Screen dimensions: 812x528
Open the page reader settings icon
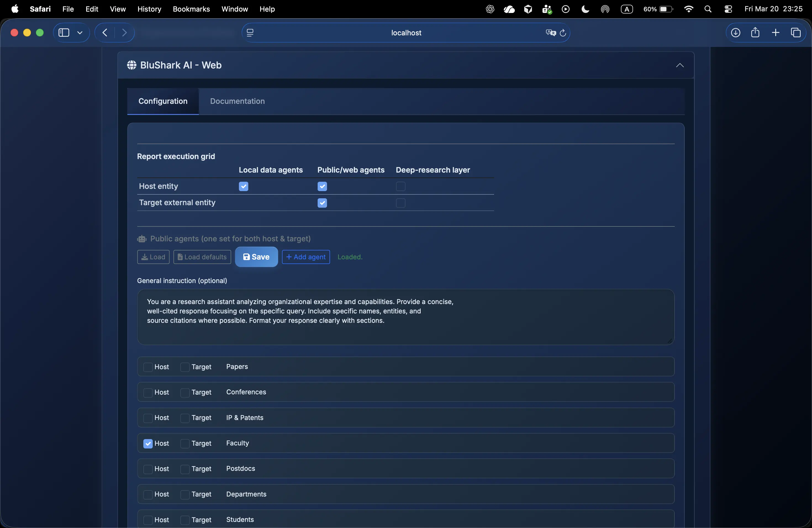(x=250, y=33)
